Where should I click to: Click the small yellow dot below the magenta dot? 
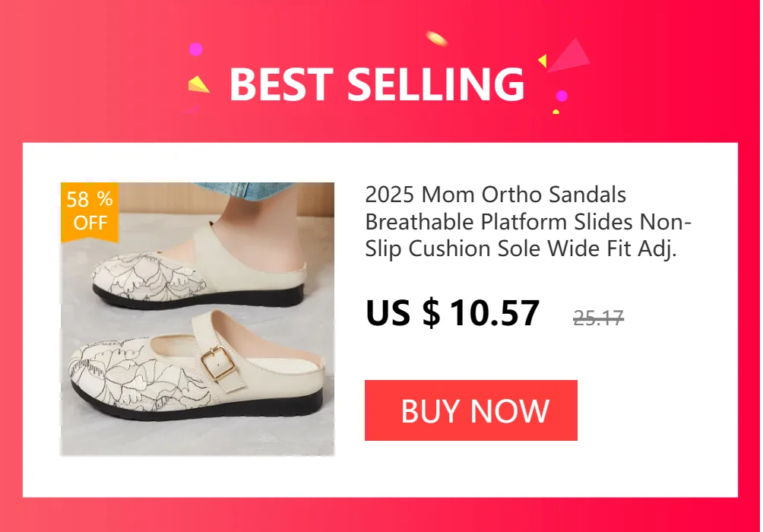[x=556, y=112]
